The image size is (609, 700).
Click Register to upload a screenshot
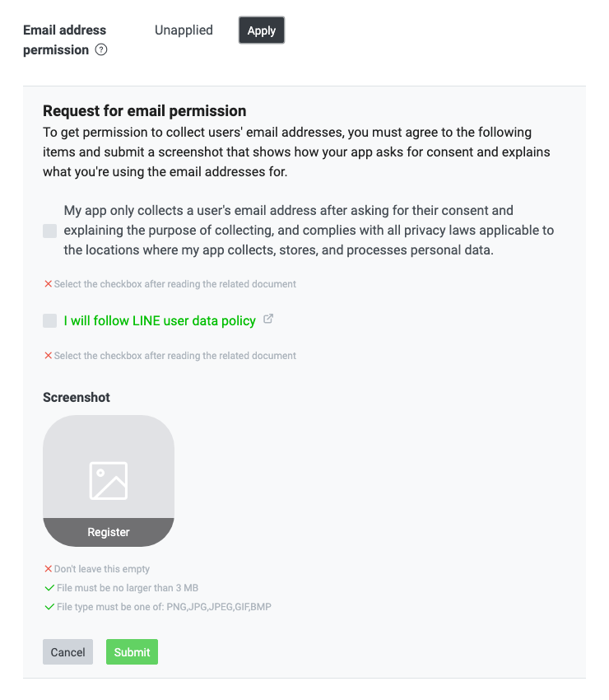(x=109, y=532)
